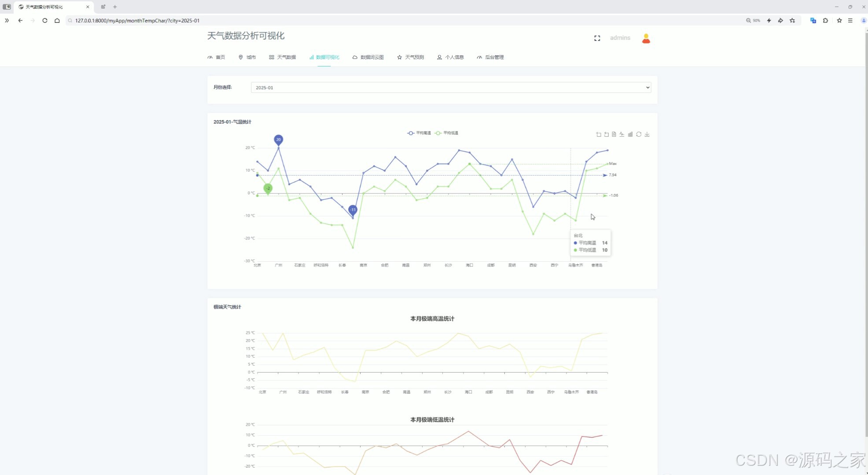
Task: Toggle the 平均低温 legend series
Action: point(446,133)
